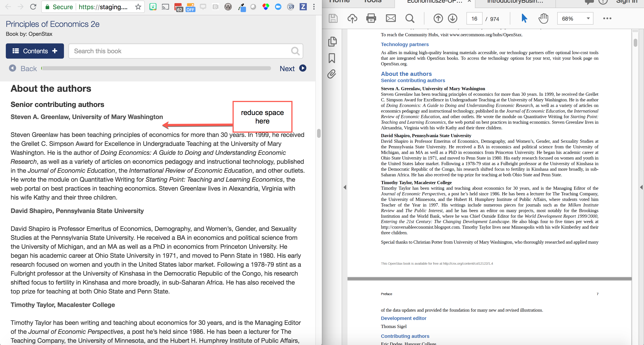Open the Chrome menu

[x=314, y=7]
